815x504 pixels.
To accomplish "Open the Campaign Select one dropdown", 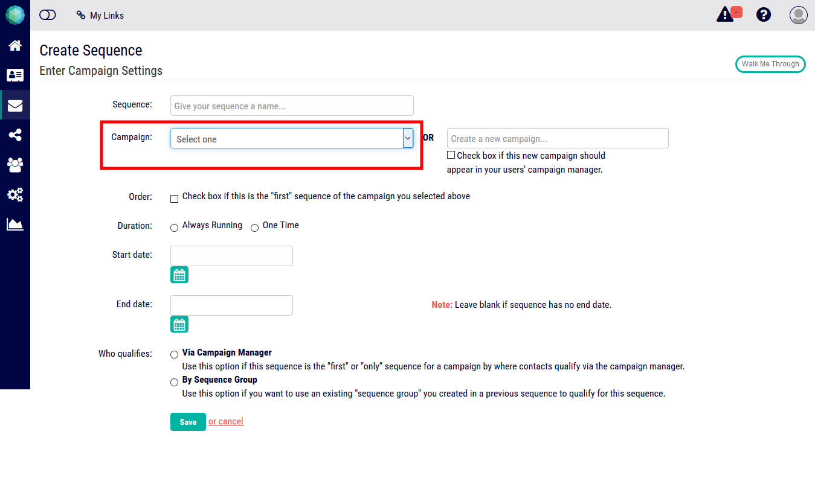I will [292, 138].
